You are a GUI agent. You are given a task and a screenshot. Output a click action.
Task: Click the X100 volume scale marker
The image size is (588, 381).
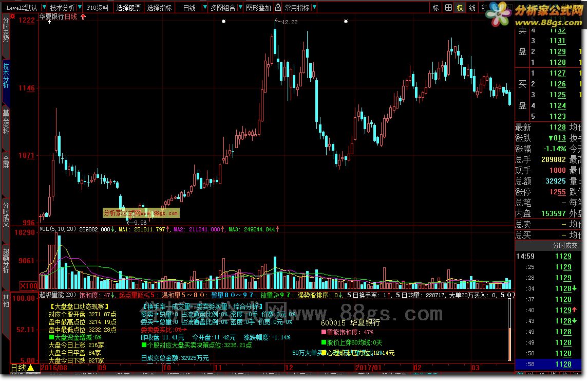click(x=28, y=286)
